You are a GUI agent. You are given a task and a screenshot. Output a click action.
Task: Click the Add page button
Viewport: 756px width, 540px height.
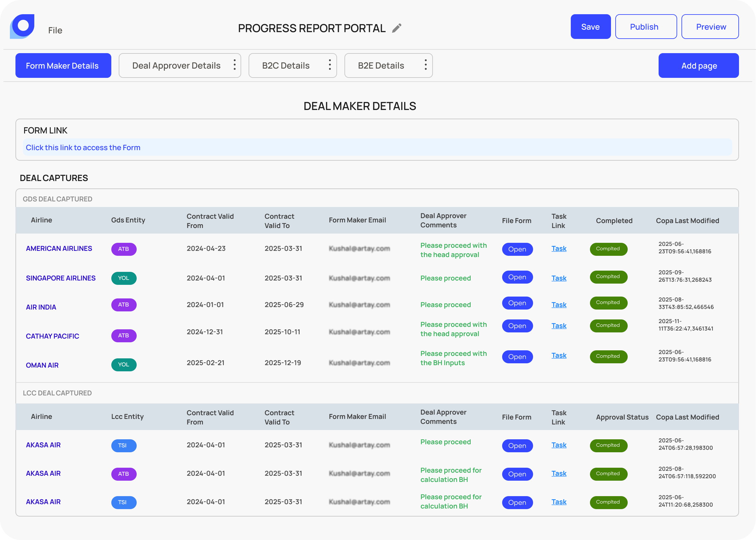tap(698, 65)
